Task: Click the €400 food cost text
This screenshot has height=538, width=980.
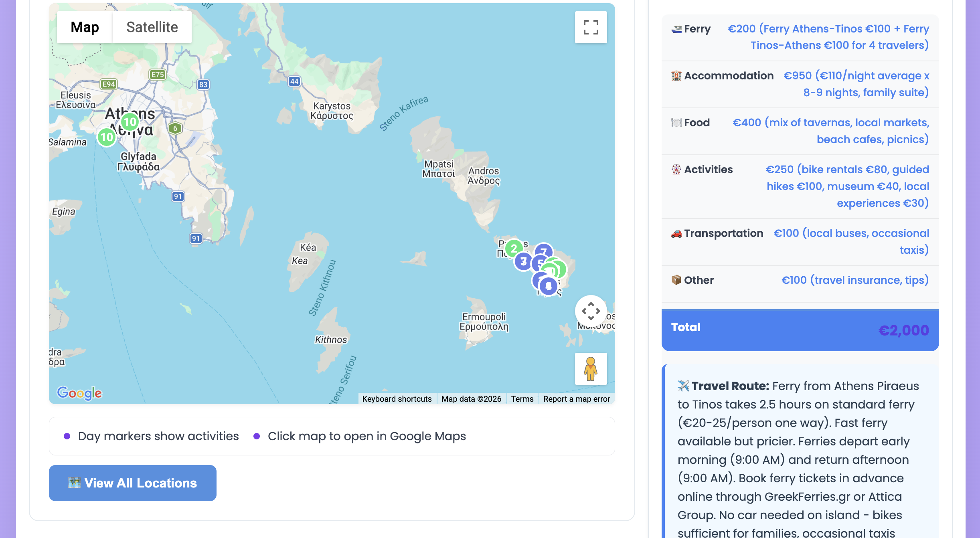Action: click(x=831, y=131)
